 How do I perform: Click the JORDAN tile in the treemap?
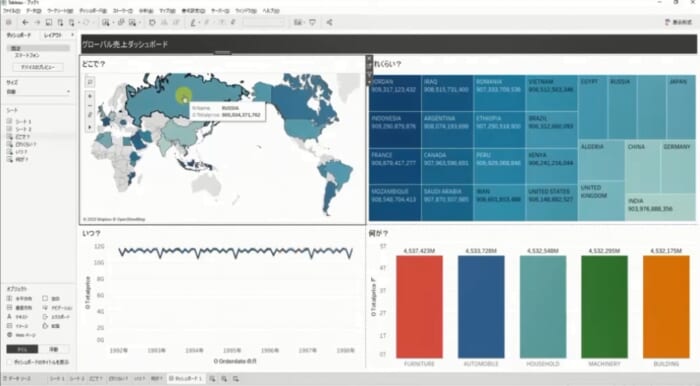point(395,93)
